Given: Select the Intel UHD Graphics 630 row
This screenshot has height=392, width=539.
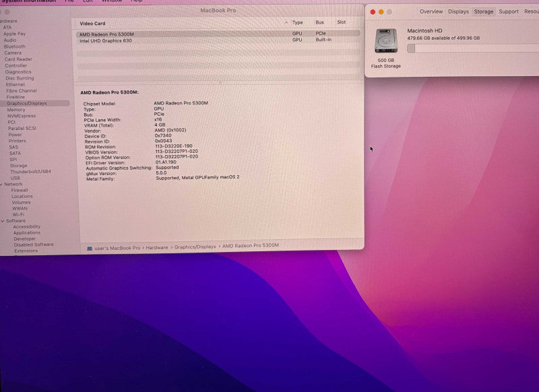Looking at the screenshot, I should (218, 40).
